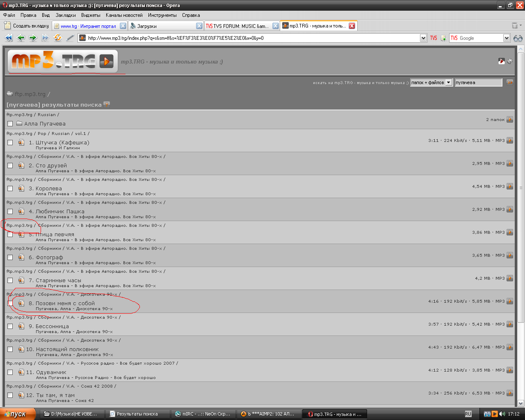Viewport: 525px width, 420px height.
Task: Tick the checkbox next to Фотограф
Action: tap(10, 258)
